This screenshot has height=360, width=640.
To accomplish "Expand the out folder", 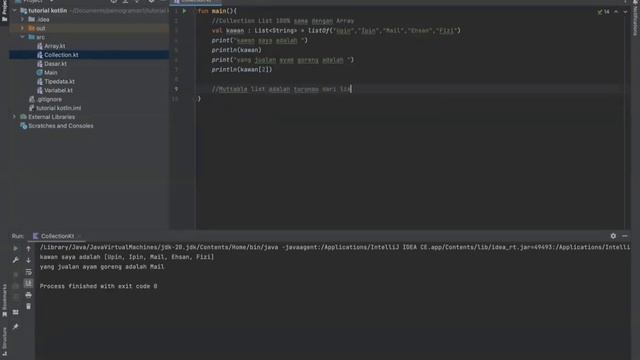I will [22, 28].
